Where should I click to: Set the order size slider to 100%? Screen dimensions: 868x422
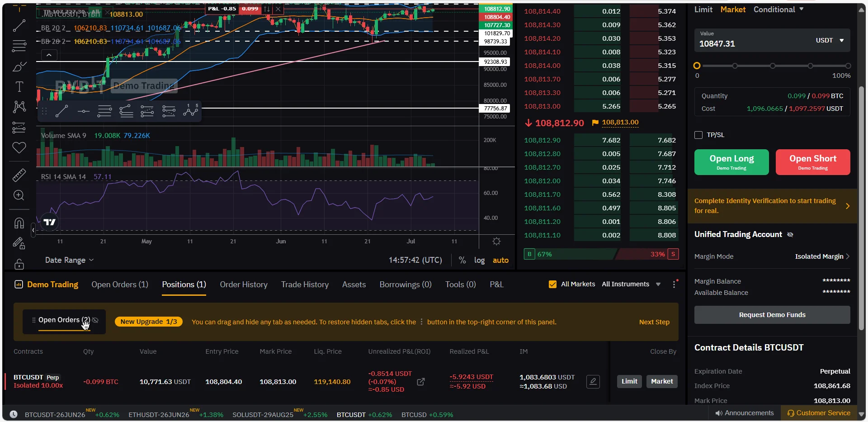click(848, 66)
